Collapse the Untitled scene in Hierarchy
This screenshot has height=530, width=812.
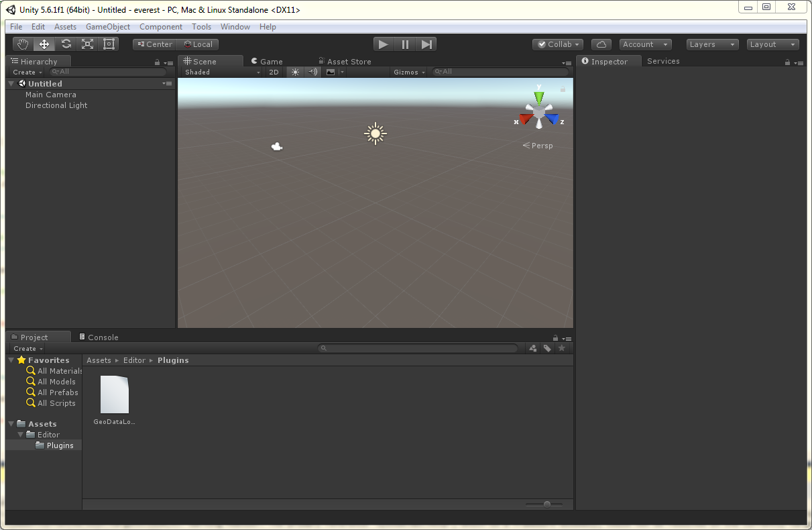tap(11, 84)
